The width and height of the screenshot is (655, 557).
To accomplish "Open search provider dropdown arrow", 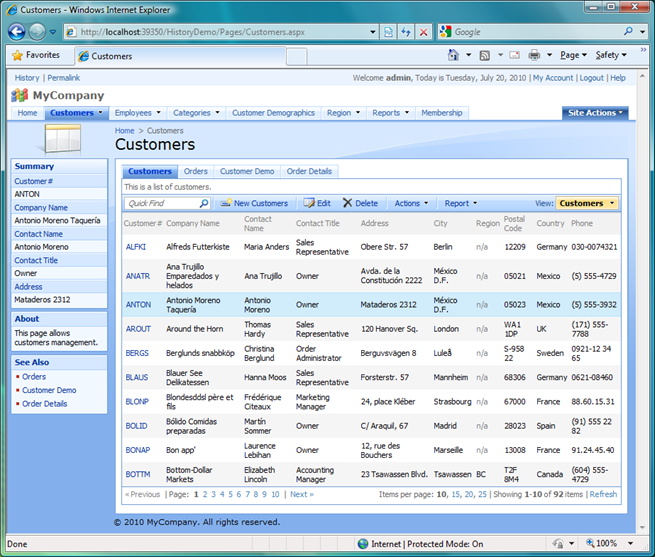I will [x=642, y=32].
